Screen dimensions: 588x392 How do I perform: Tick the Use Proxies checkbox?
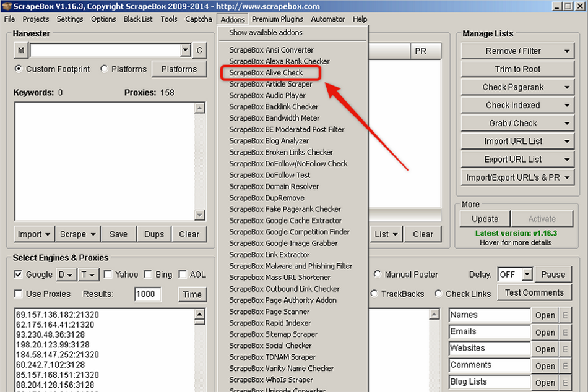tap(18, 294)
